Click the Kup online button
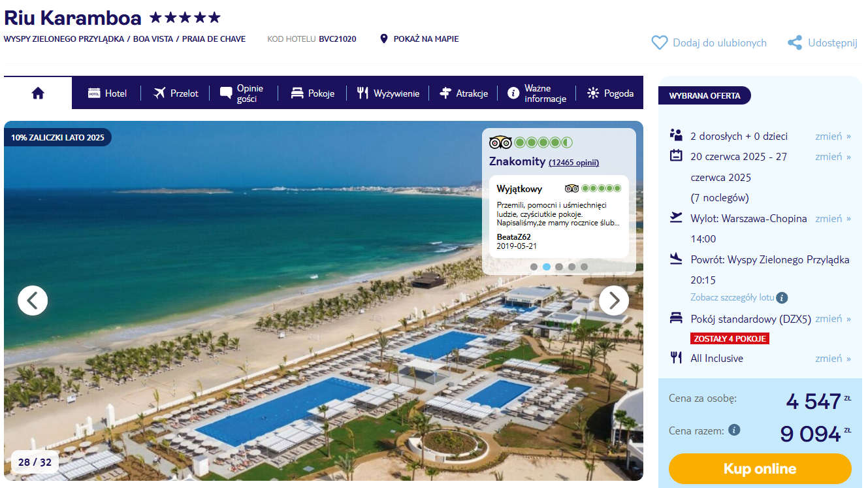Viewport: 868px width, 488px height. coord(760,469)
